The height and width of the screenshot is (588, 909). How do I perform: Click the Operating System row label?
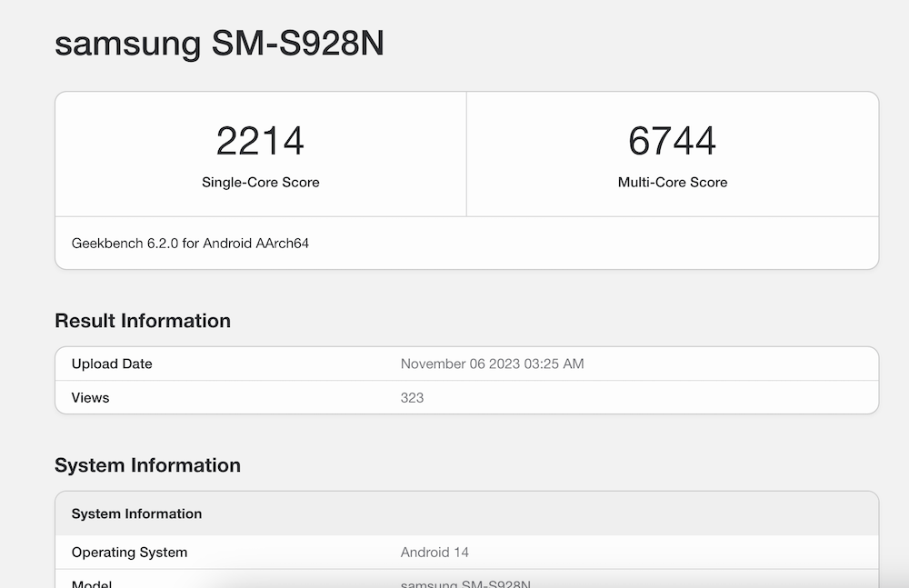(x=129, y=552)
